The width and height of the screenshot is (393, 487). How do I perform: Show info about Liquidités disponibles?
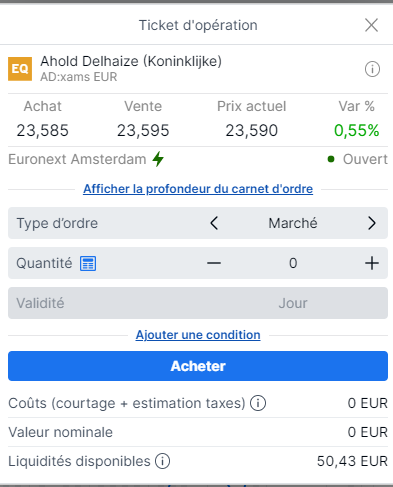162,461
